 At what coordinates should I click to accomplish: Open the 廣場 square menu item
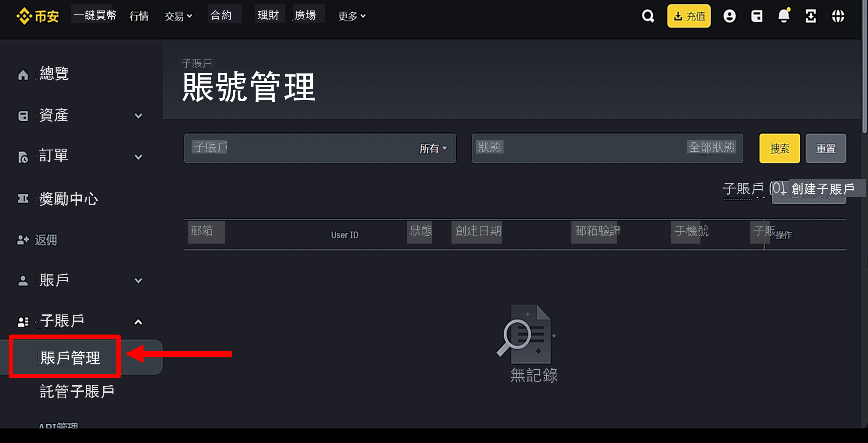[x=305, y=15]
